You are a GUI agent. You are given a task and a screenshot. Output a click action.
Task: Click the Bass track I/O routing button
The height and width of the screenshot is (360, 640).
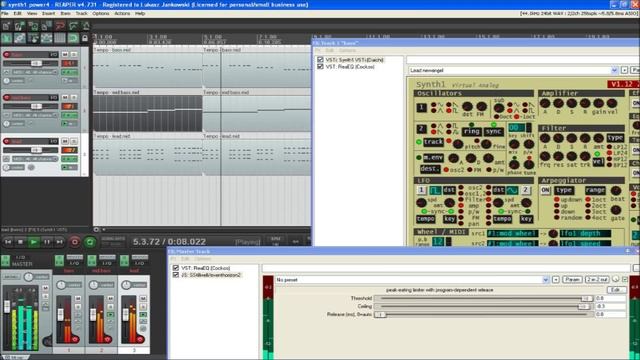[x=53, y=54]
